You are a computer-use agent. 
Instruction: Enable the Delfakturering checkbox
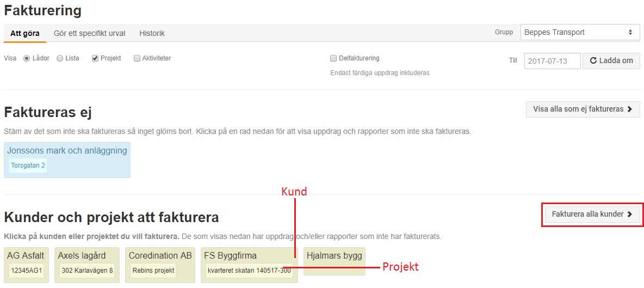pos(333,58)
